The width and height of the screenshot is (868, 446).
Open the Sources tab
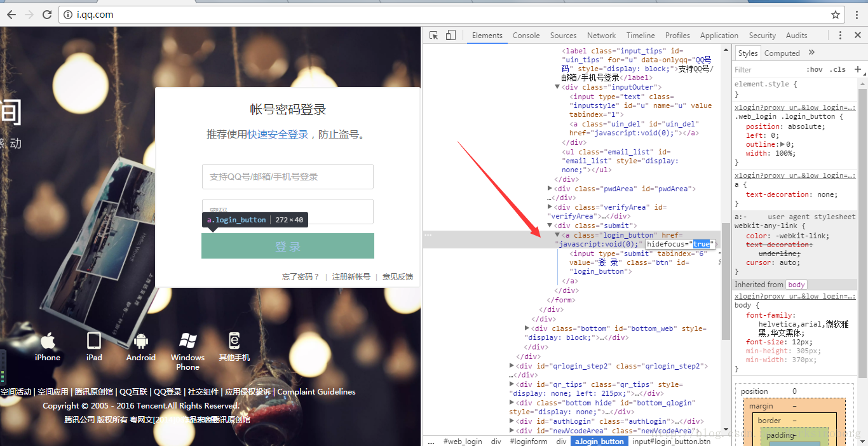tap(563, 36)
